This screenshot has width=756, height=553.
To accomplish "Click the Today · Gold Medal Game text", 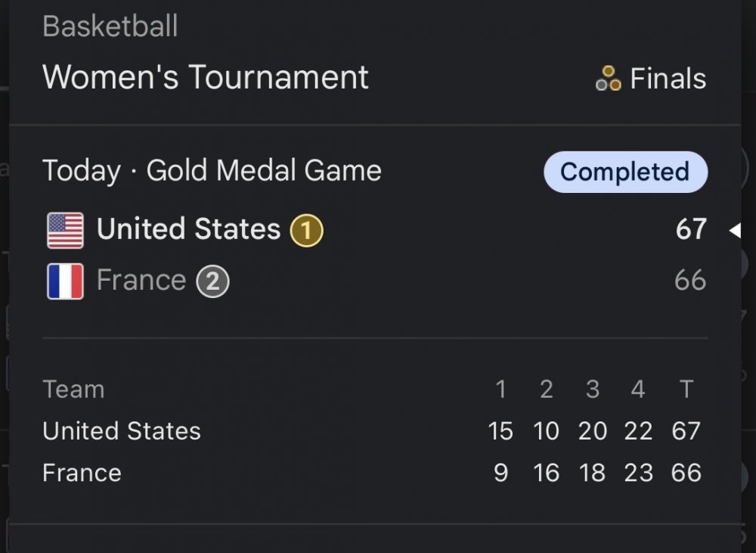I will pyautogui.click(x=212, y=171).
